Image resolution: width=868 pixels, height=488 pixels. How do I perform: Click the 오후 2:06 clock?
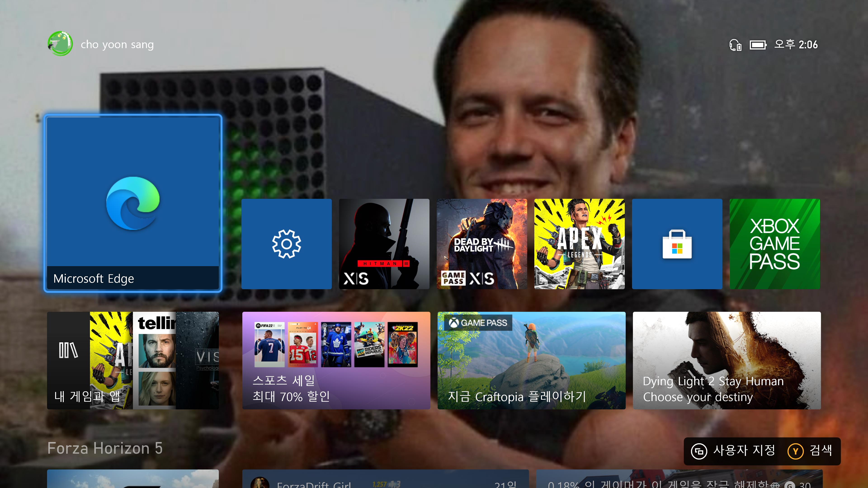tap(796, 45)
